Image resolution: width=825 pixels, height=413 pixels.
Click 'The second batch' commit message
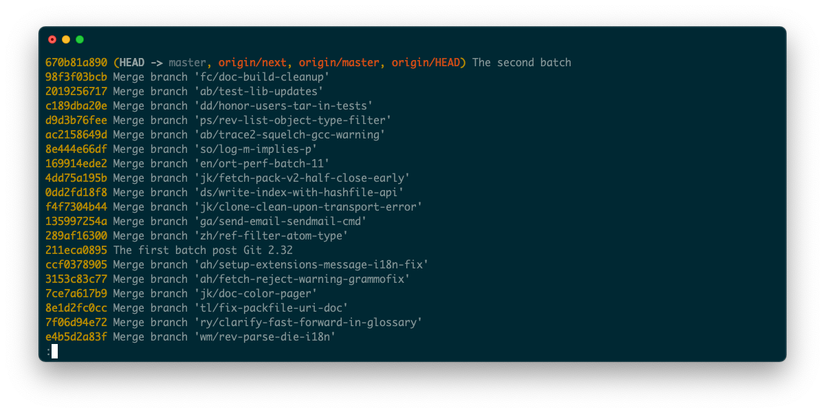pyautogui.click(x=522, y=63)
